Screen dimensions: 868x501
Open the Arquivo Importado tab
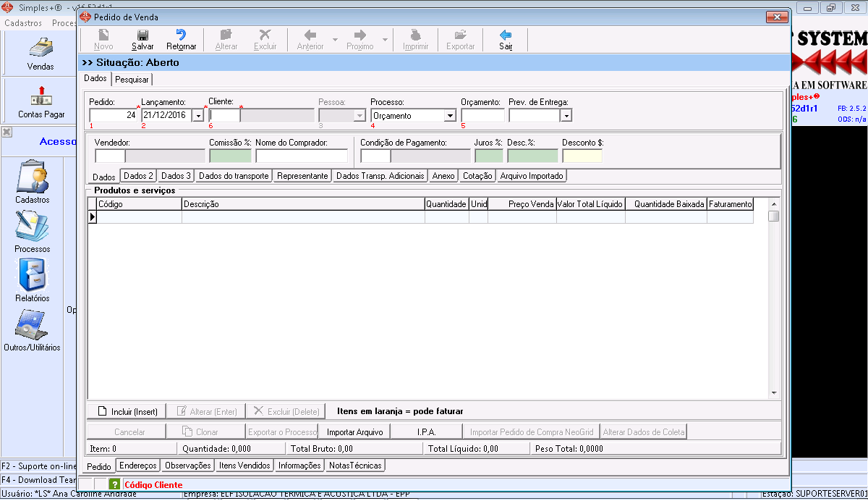pos(532,176)
